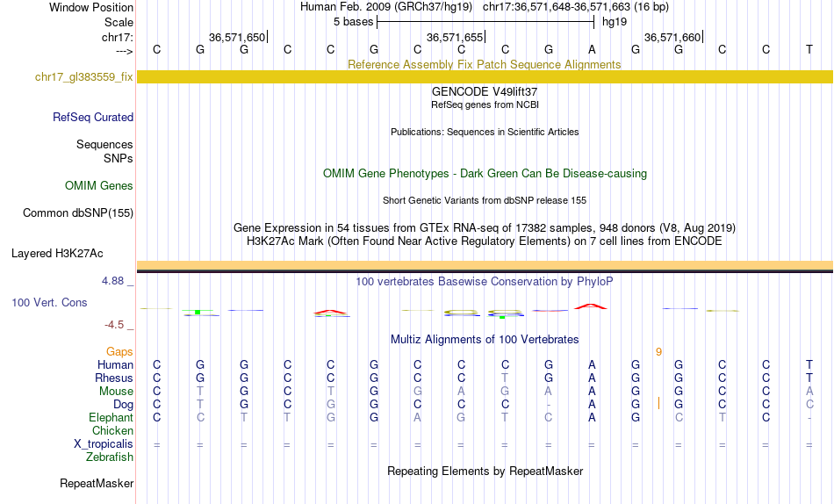Click the Sequences track label
This screenshot has width=834, height=504.
[104, 144]
